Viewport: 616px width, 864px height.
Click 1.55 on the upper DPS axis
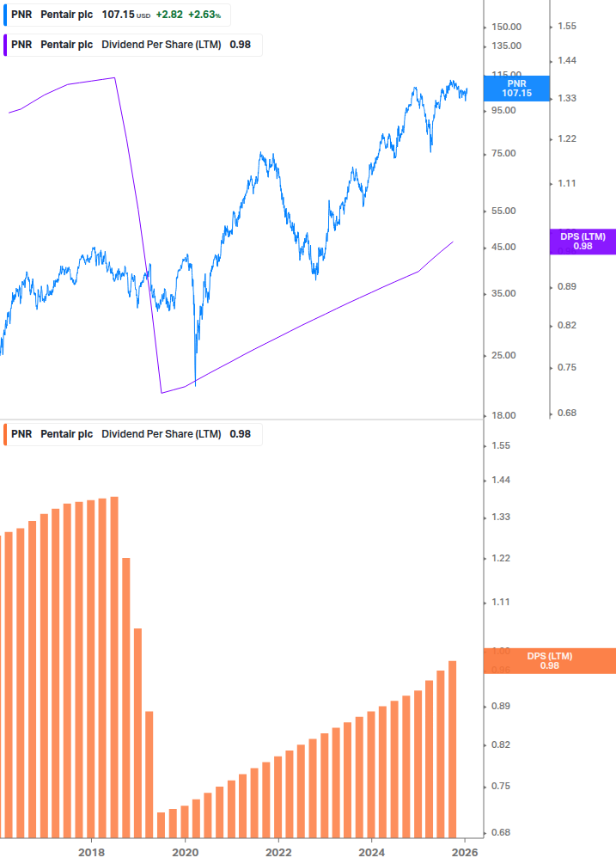[567, 26]
